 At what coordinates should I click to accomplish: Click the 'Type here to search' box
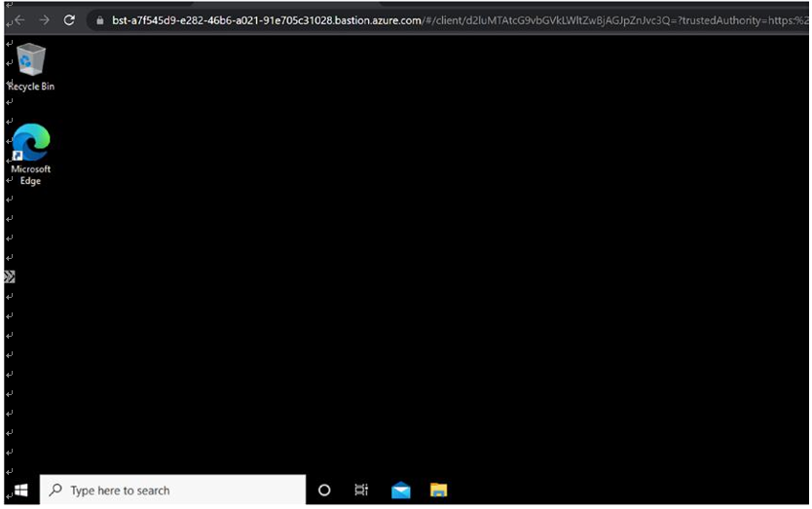(x=173, y=490)
